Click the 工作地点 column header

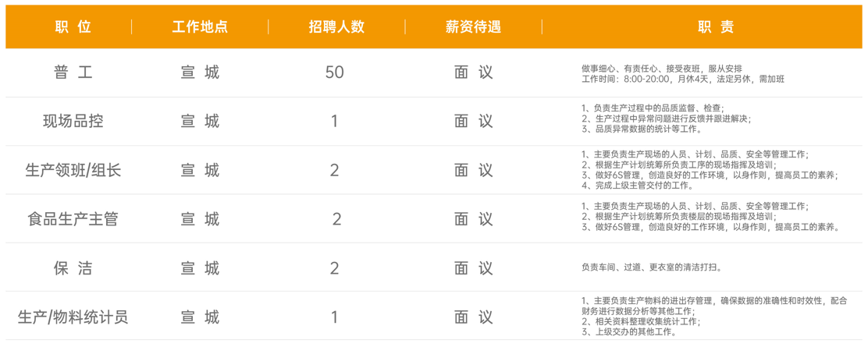(200, 27)
